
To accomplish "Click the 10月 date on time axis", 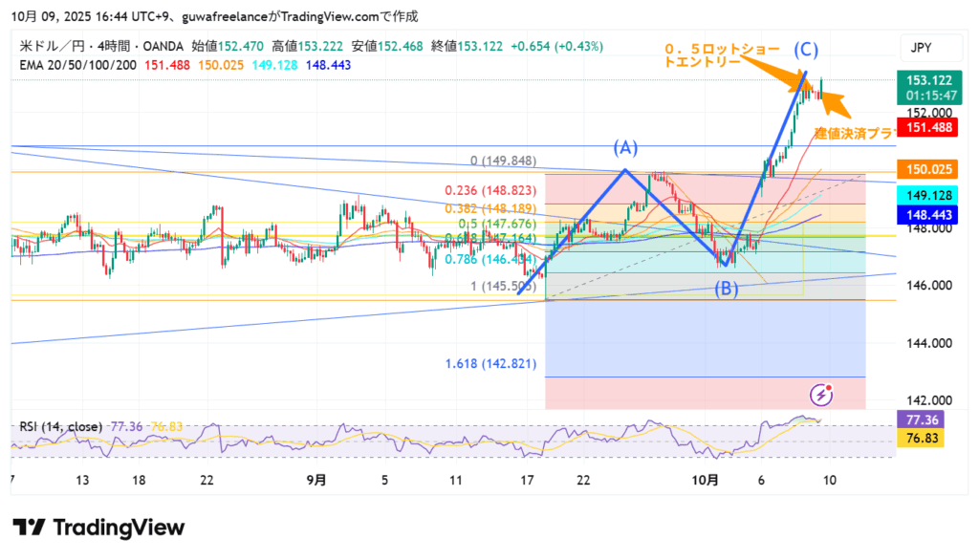I will tap(707, 480).
